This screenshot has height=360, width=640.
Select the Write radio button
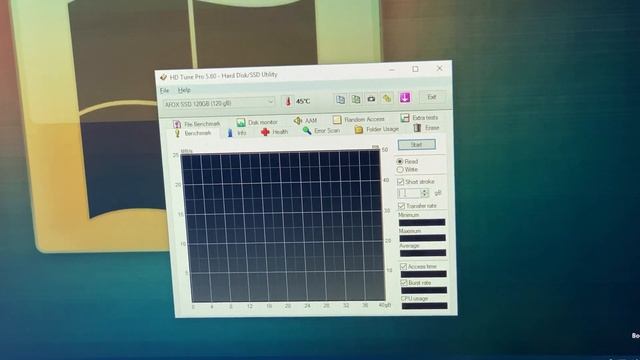click(400, 169)
